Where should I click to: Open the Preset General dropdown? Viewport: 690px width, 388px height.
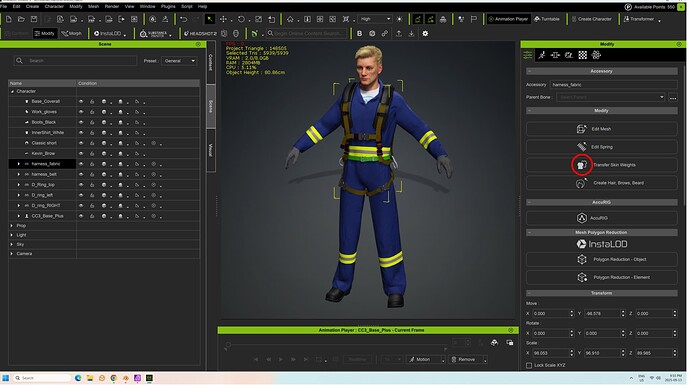click(x=179, y=61)
